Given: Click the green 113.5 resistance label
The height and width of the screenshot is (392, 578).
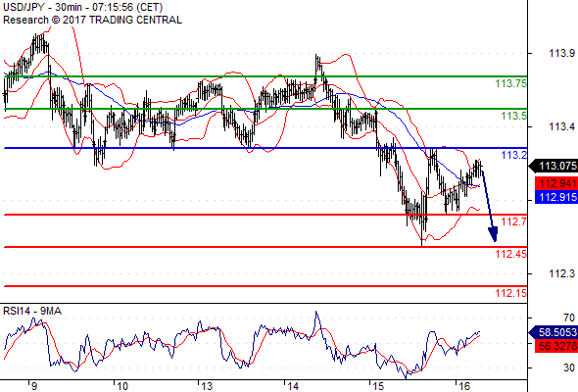Looking at the screenshot, I should pyautogui.click(x=513, y=116).
